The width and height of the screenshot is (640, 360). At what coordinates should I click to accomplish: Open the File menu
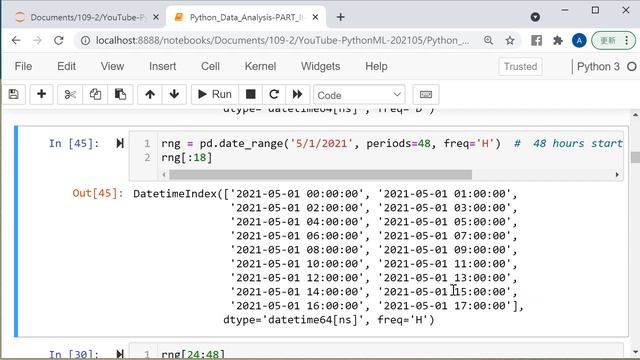23,66
